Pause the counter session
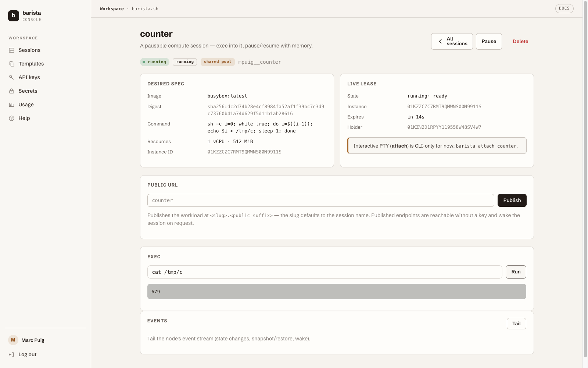The width and height of the screenshot is (588, 368). pos(489,41)
